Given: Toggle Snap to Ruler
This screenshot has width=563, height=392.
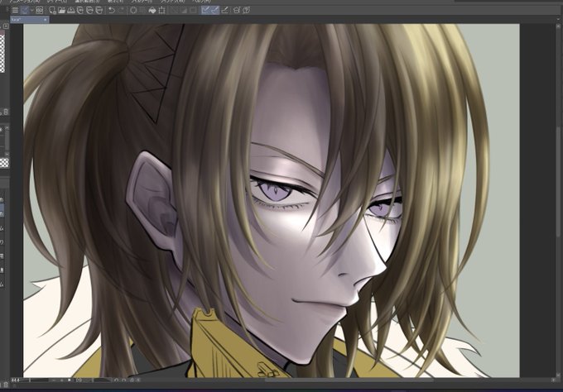Looking at the screenshot, I should pos(205,11).
